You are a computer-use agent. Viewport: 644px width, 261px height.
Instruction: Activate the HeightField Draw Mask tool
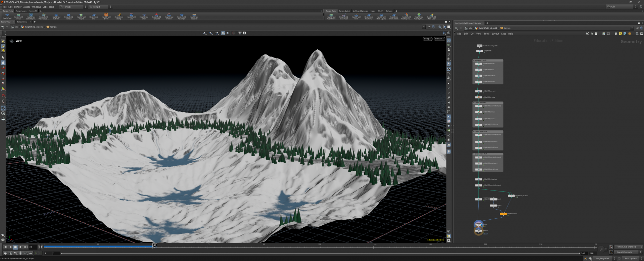click(x=343, y=16)
